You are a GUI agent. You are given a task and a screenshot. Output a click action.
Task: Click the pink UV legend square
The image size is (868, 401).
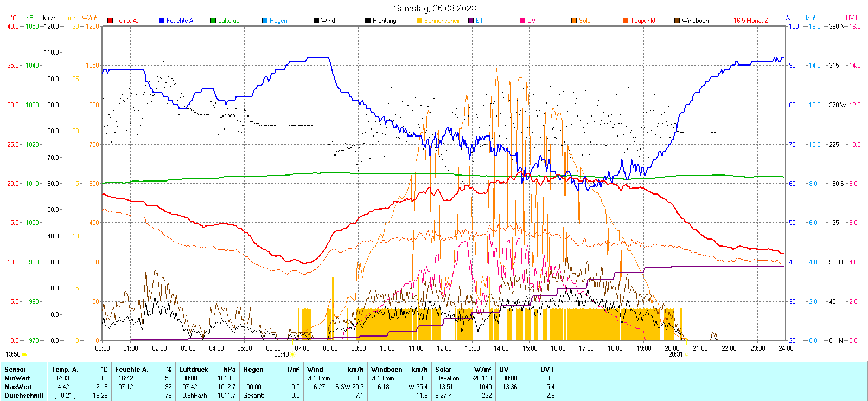point(522,21)
